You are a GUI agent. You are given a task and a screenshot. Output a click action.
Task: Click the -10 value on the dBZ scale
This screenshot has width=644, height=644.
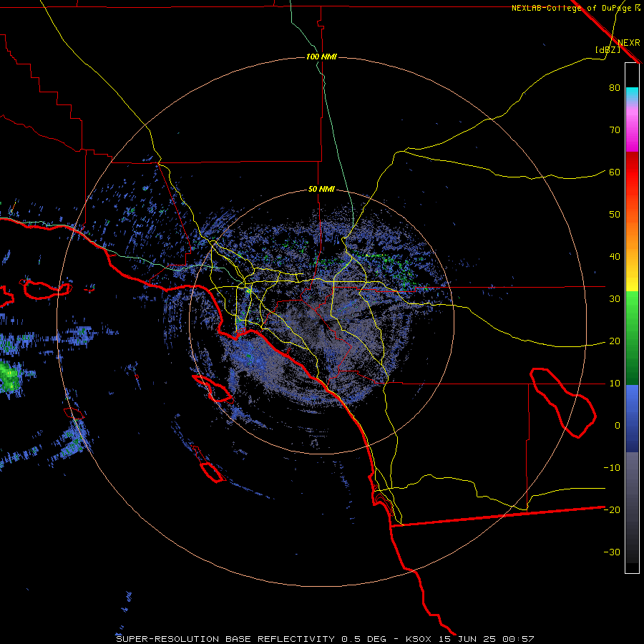pyautogui.click(x=612, y=467)
